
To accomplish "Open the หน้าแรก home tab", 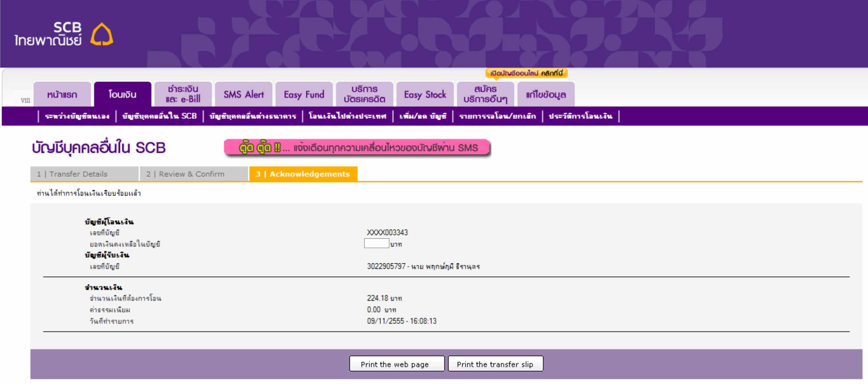I will coord(62,94).
